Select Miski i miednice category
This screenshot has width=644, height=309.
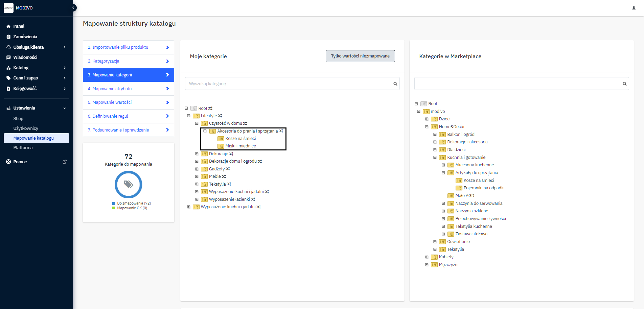[240, 146]
